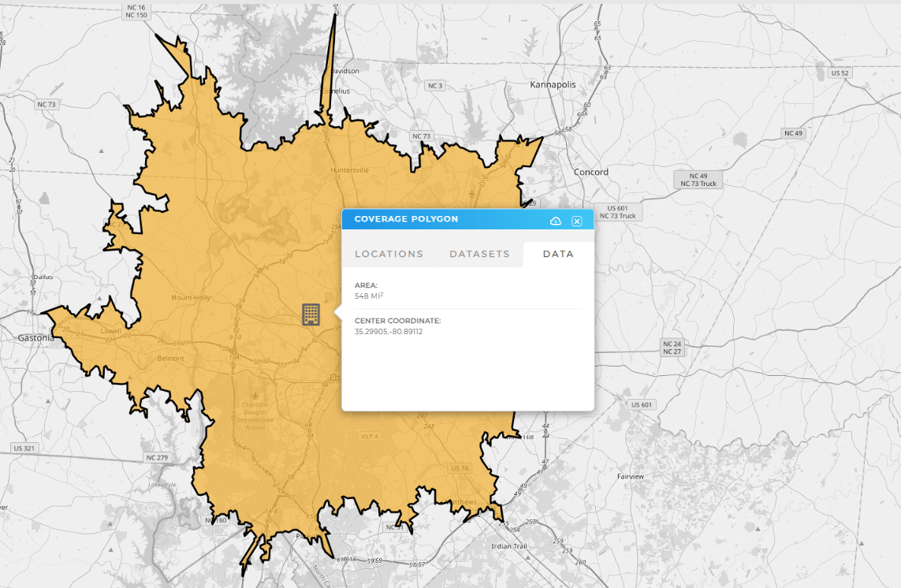Click the US 52 highway shield
The height and width of the screenshot is (588, 901).
pos(840,73)
